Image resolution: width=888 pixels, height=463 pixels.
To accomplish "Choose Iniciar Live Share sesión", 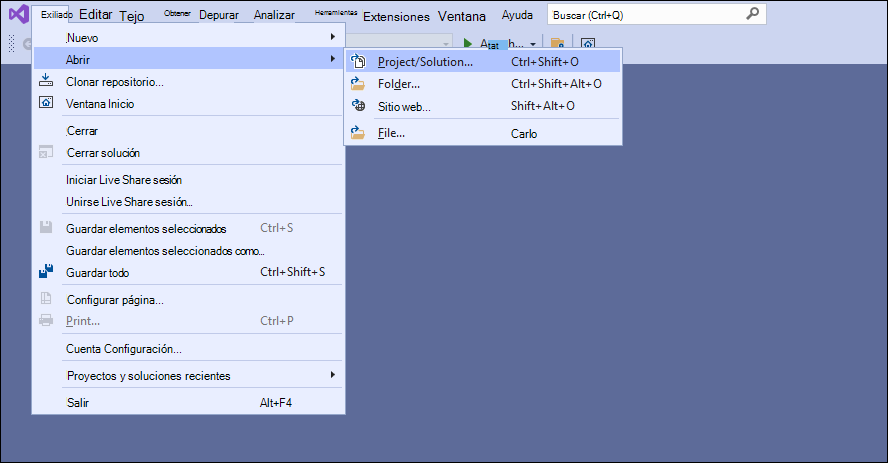I will pos(189,180).
